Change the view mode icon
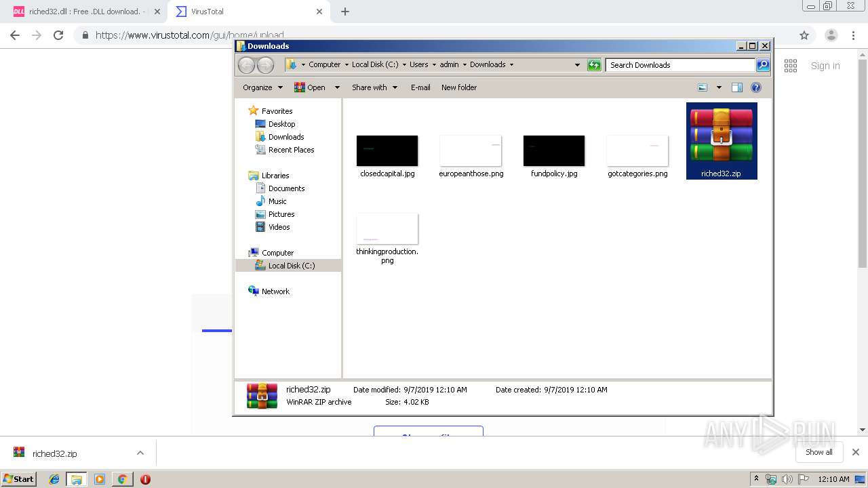The image size is (868, 488). 703,87
